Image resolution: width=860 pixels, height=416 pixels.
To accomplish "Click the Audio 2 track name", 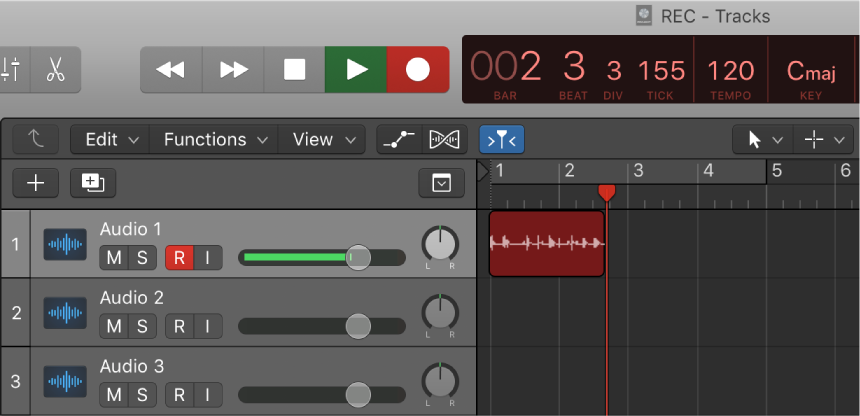I will [x=132, y=297].
